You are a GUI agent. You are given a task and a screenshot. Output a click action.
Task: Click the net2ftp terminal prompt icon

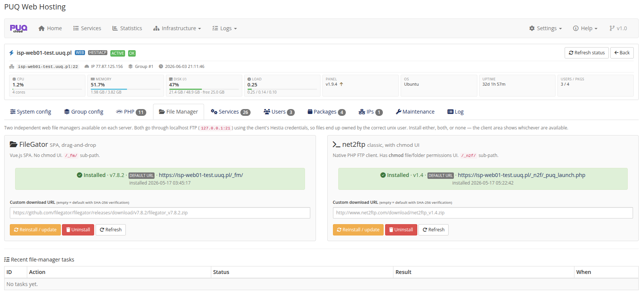tap(336, 145)
